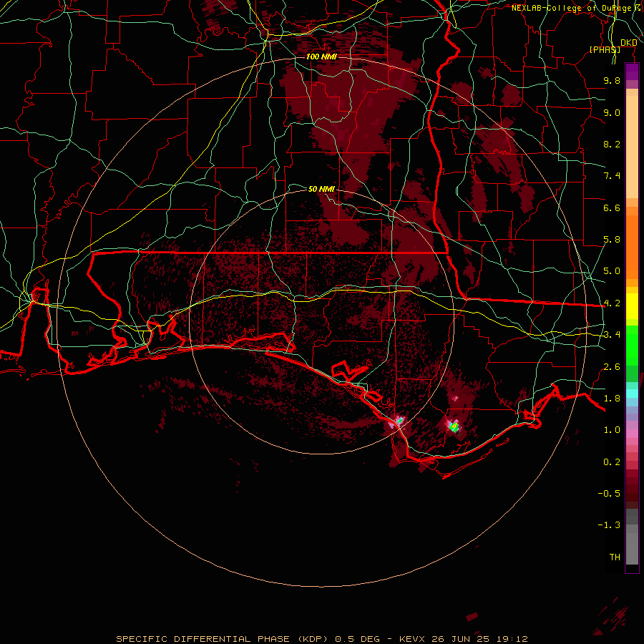644x644 pixels.
Task: Click the 50 NMI range ring label
Action: 321,189
